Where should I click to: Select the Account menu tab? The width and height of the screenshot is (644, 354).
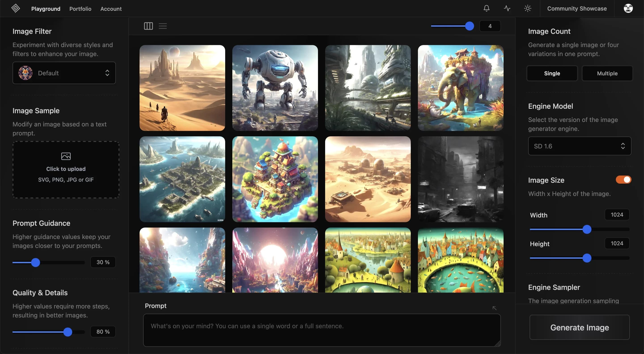[111, 8]
